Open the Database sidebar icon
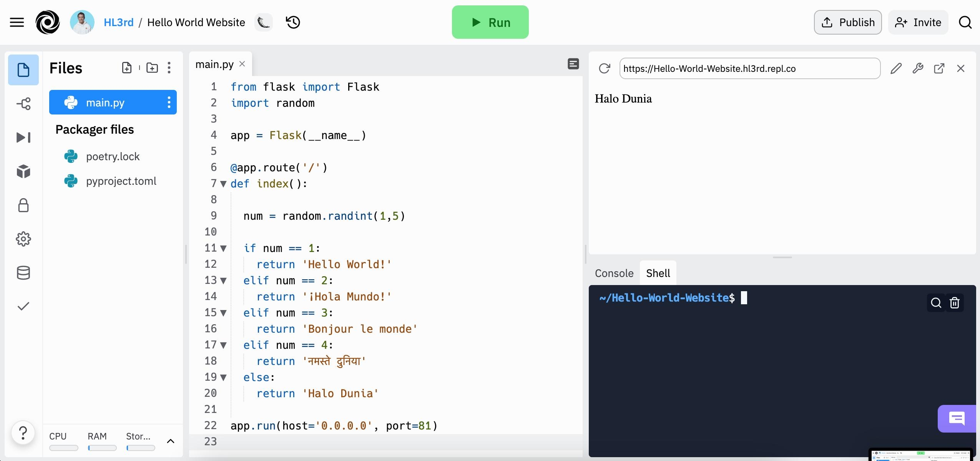The image size is (980, 461). (x=23, y=273)
